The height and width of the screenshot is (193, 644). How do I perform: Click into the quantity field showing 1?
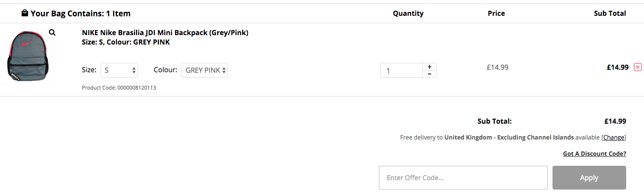(402, 70)
